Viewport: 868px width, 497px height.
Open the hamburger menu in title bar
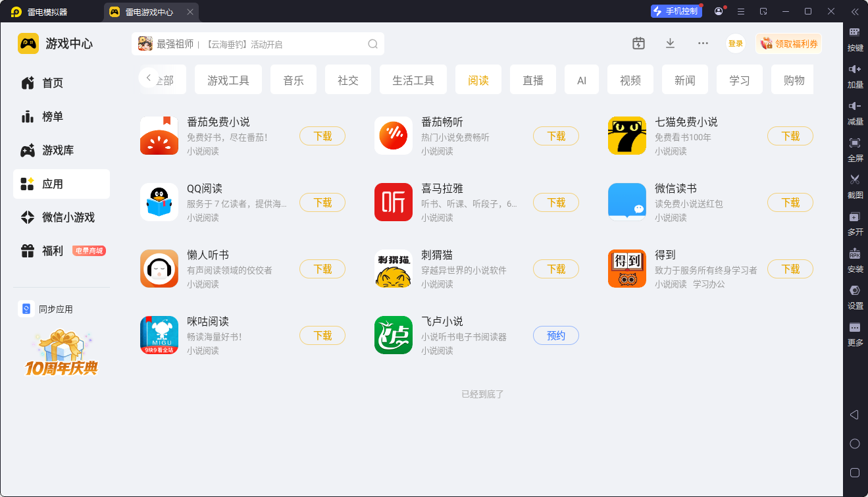coord(741,11)
